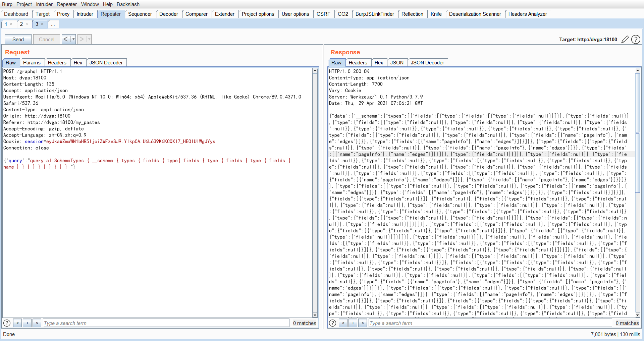Close Repeater tab 1
This screenshot has height=341, width=644.
pyautogui.click(x=11, y=24)
